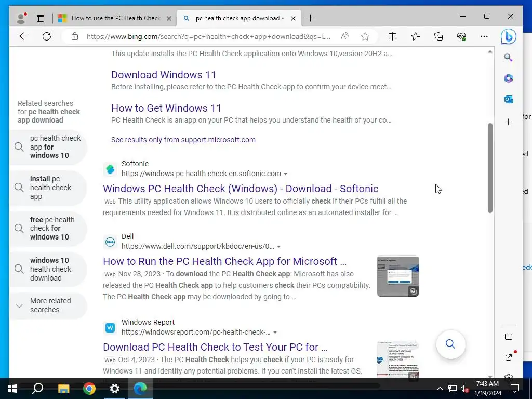
Task: Launch Google Chrome from taskbar
Action: tap(89, 389)
